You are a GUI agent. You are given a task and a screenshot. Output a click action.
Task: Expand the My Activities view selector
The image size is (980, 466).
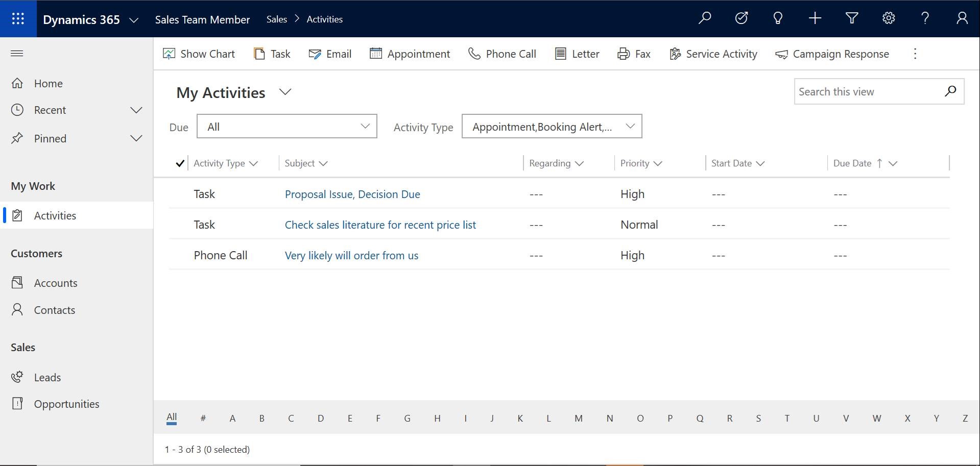[x=285, y=92]
